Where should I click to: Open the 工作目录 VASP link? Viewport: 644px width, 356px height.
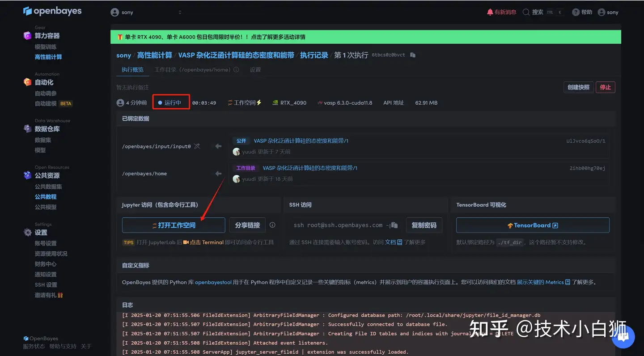(x=310, y=168)
